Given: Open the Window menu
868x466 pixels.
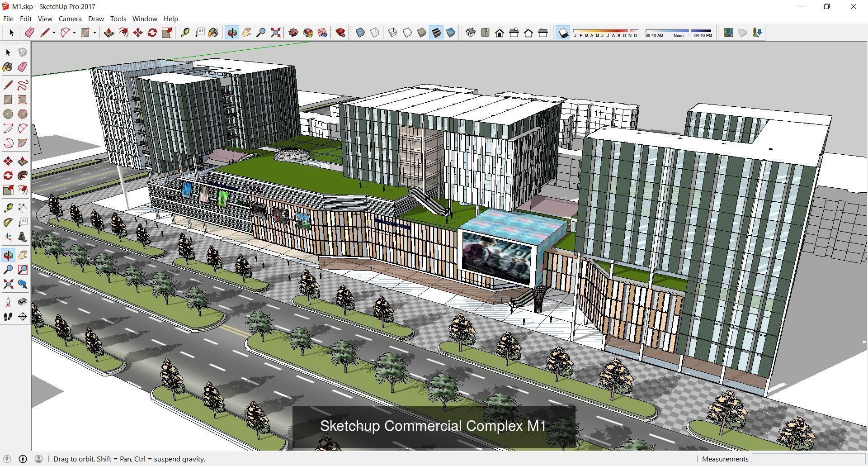Looking at the screenshot, I should [x=145, y=19].
